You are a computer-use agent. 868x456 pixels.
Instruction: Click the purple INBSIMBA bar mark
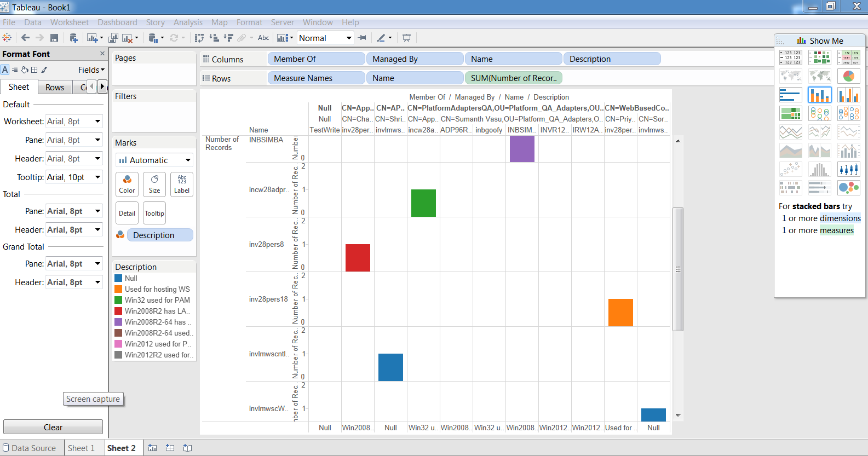coord(522,149)
